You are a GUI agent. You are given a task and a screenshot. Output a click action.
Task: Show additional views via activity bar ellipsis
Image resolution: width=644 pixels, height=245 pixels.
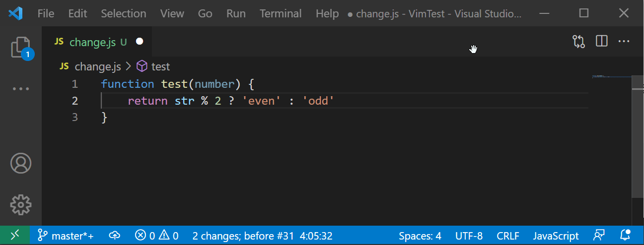[x=20, y=89]
